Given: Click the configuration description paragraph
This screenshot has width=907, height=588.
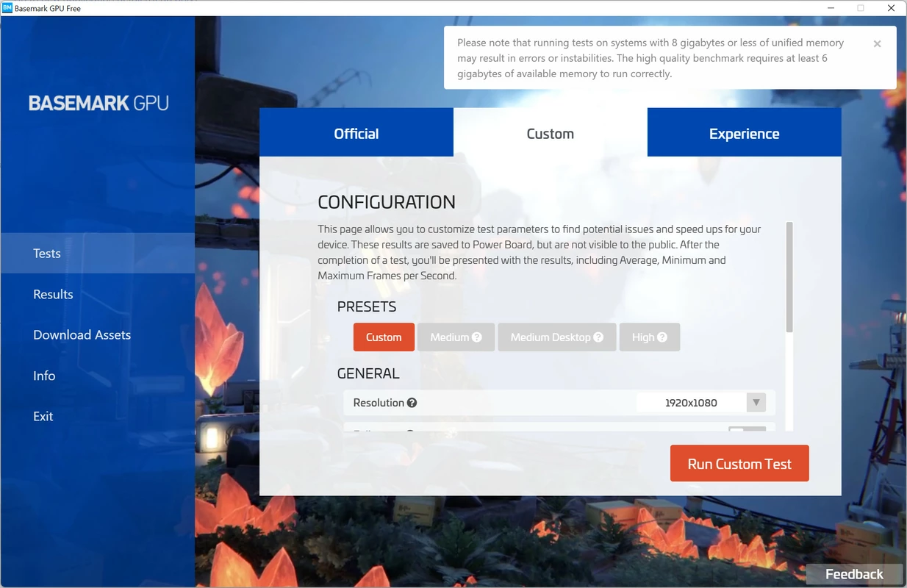Looking at the screenshot, I should (x=539, y=252).
